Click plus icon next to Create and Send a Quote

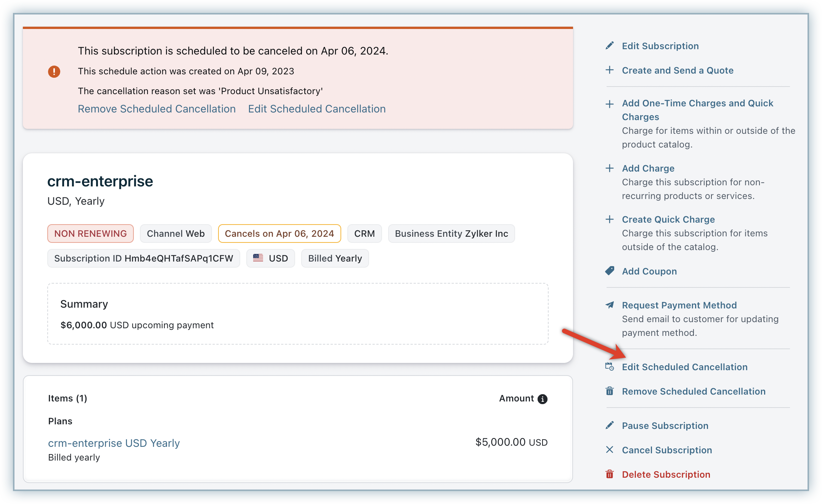[610, 70]
